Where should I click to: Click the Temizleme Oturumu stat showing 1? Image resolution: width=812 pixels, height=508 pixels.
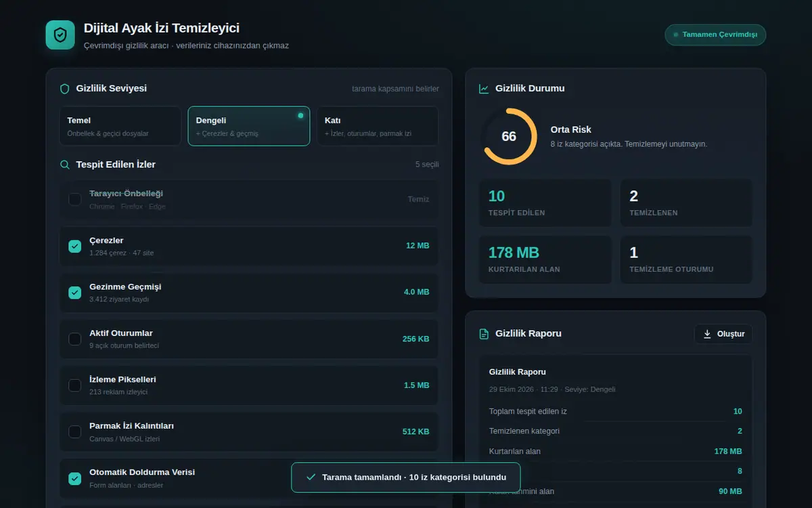tap(686, 259)
